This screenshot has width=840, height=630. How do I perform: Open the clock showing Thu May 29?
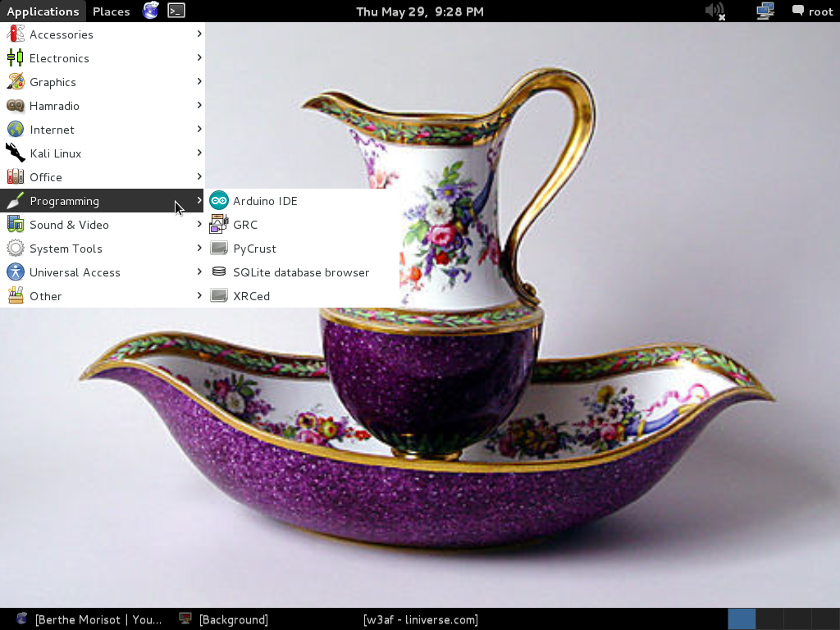[x=420, y=11]
